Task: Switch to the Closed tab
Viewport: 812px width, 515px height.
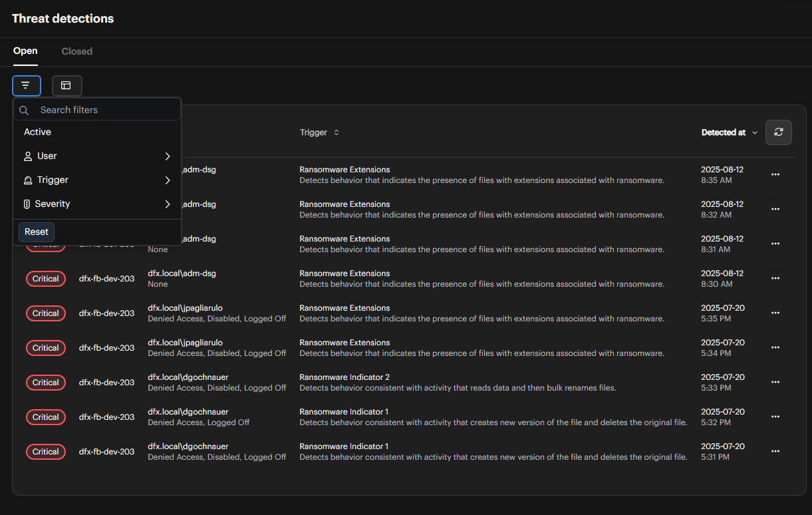Action: (77, 51)
